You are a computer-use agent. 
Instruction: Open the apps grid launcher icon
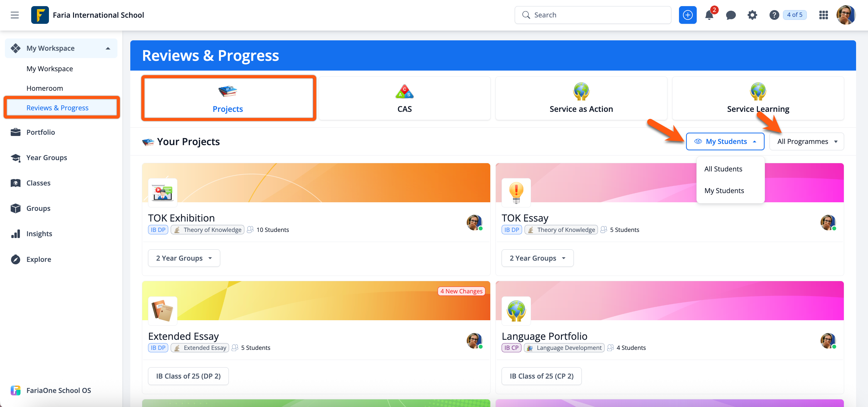coord(823,15)
